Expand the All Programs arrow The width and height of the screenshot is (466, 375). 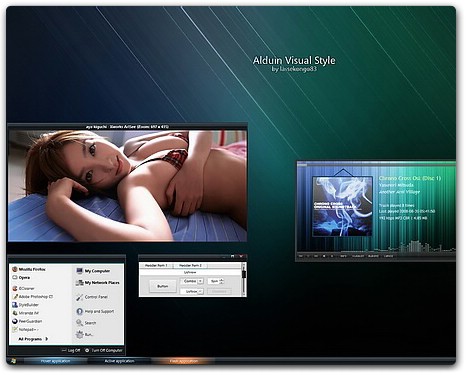pos(47,339)
